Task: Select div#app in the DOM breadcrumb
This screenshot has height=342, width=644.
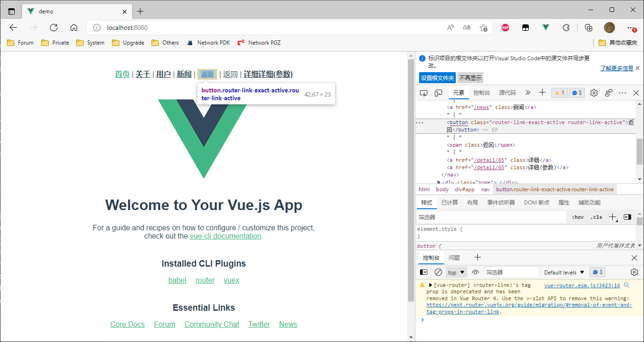Action: click(x=465, y=189)
